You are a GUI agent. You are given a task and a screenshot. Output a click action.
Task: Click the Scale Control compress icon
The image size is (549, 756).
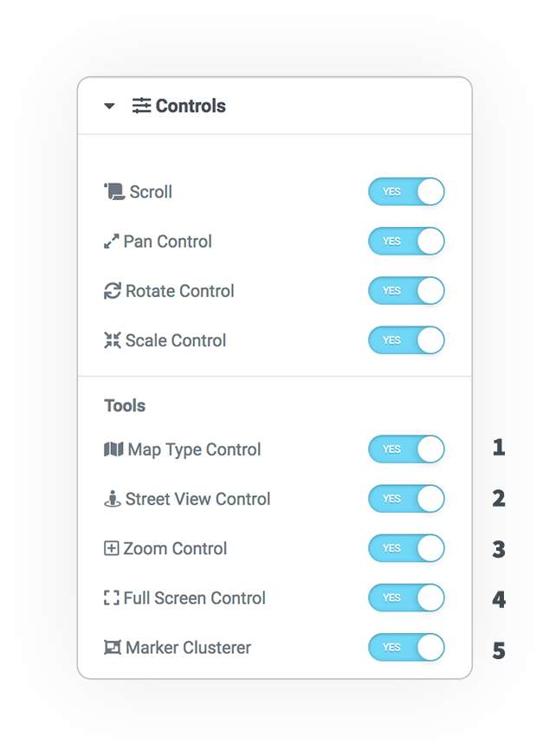[113, 340]
